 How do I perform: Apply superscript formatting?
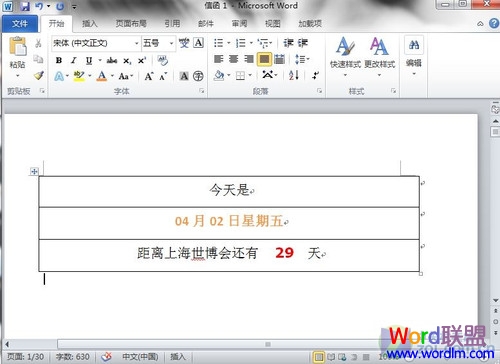pos(142,60)
